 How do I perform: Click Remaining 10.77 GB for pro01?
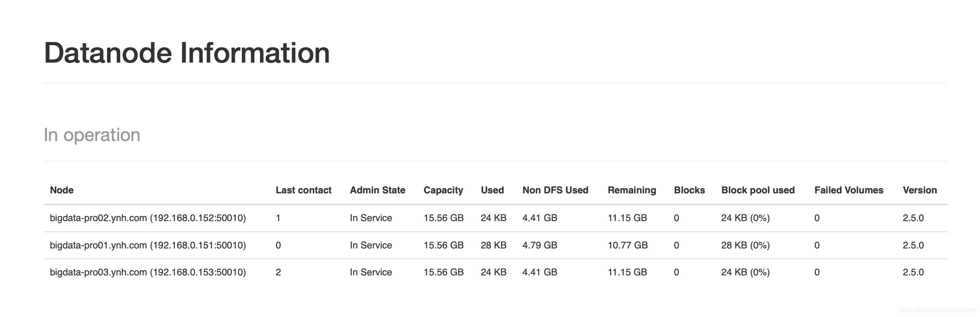(628, 245)
